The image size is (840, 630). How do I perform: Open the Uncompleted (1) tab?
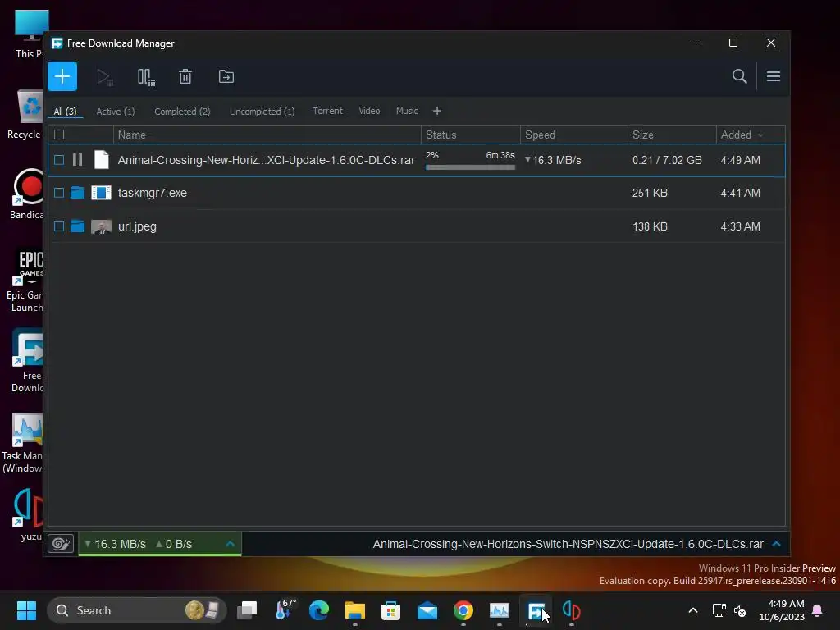click(262, 112)
